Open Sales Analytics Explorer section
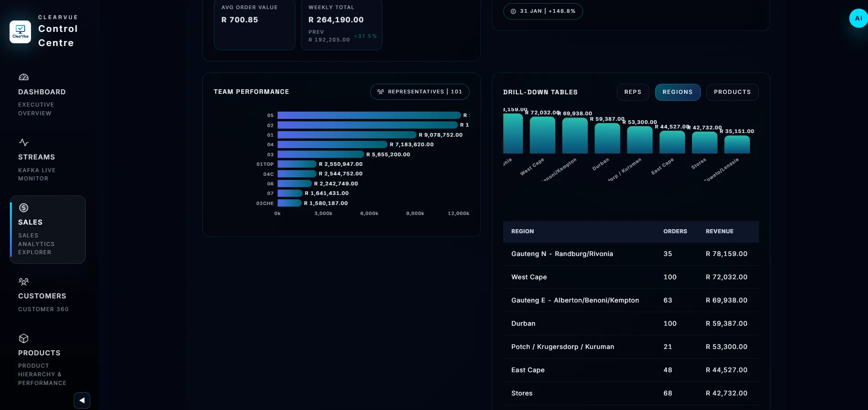The height and width of the screenshot is (410, 868). [x=48, y=230]
